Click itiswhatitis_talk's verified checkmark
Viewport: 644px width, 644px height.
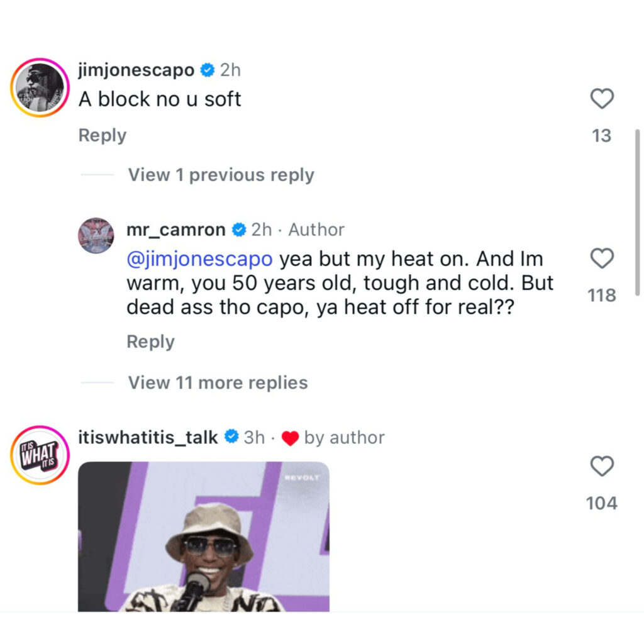pos(231,436)
